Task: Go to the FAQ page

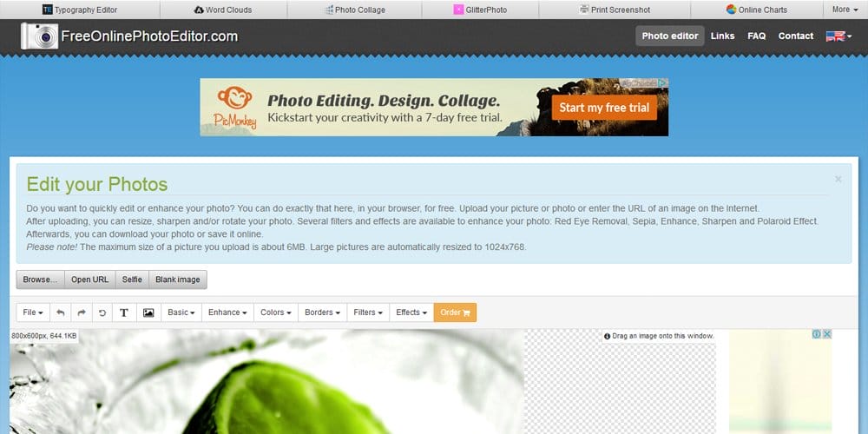Action: click(756, 36)
